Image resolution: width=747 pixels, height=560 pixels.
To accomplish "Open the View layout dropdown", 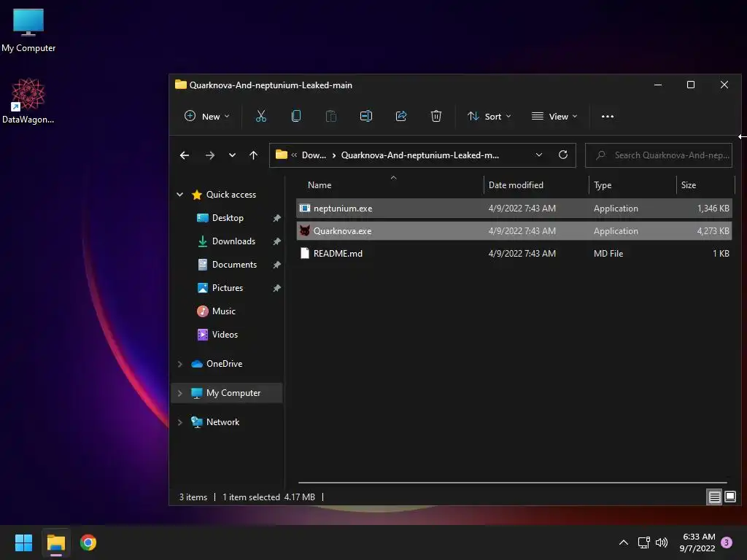I will pos(554,116).
